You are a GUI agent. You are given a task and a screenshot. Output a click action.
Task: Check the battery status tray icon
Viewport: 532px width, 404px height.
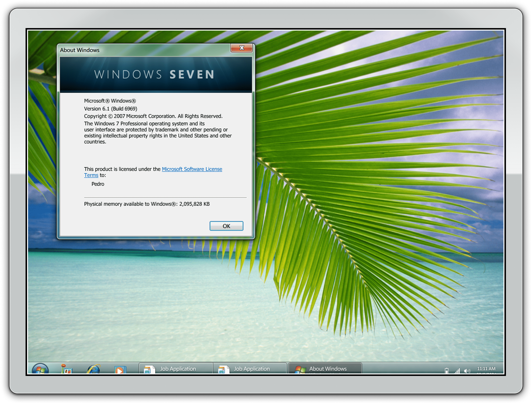pyautogui.click(x=447, y=371)
